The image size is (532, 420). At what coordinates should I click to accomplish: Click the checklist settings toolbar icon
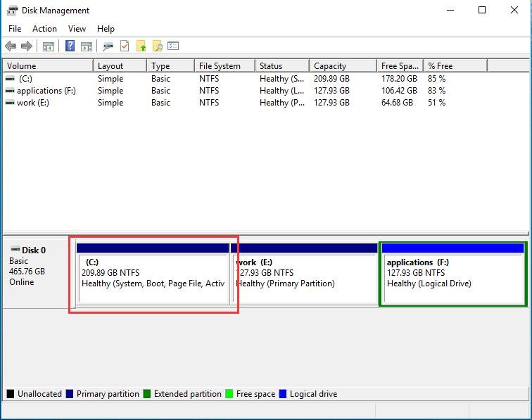click(x=173, y=46)
